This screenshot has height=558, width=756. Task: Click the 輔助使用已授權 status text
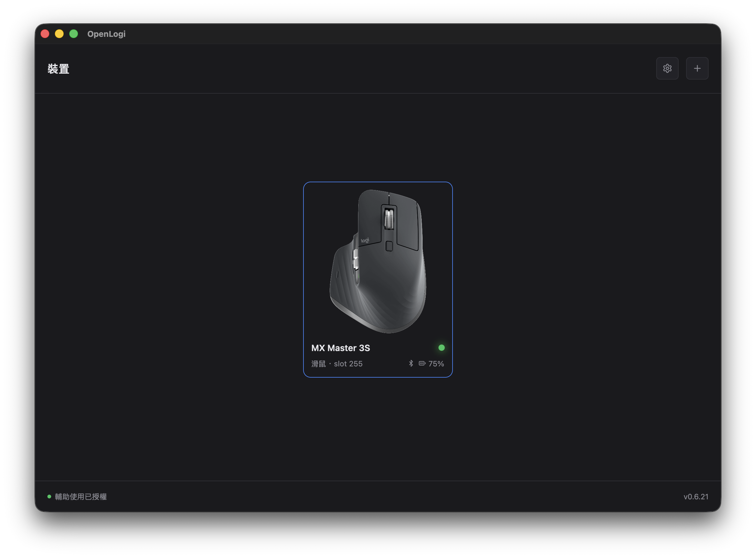click(81, 497)
